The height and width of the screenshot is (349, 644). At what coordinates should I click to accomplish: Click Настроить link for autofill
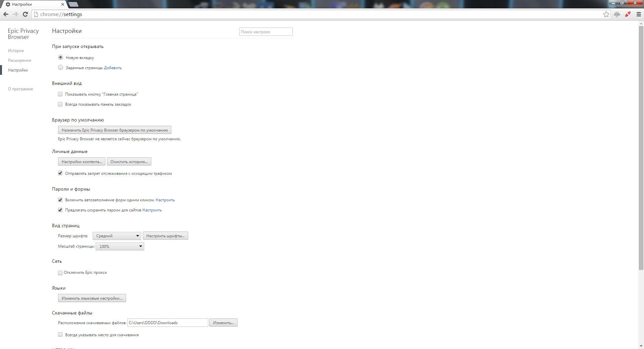click(x=165, y=200)
